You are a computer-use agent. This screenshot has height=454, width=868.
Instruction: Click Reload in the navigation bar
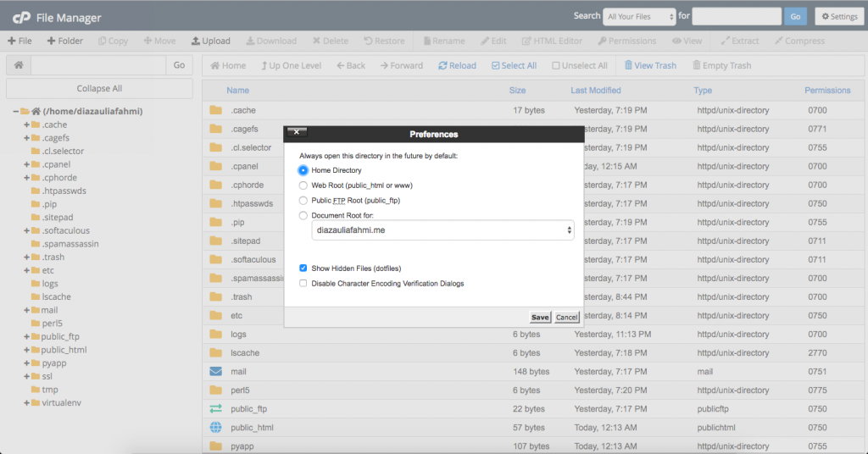click(x=457, y=65)
